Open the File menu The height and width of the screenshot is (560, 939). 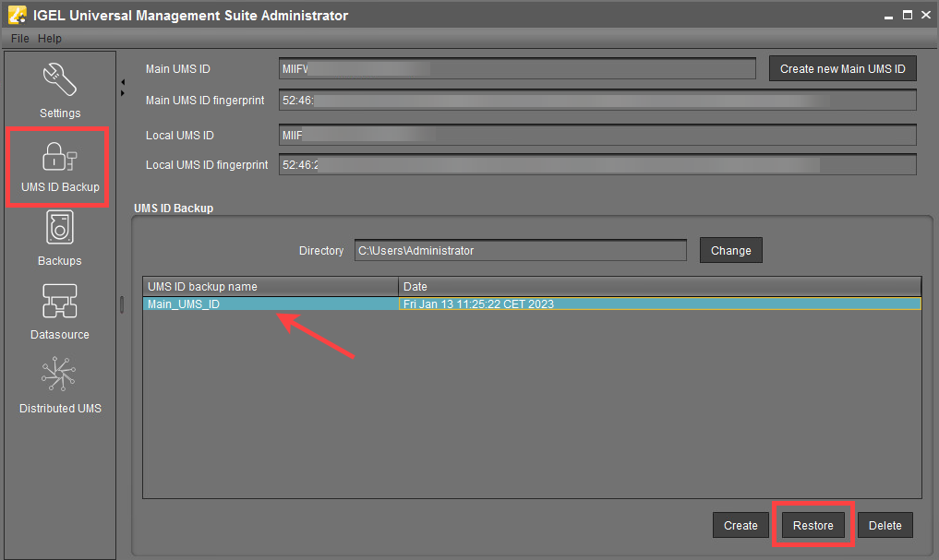coord(19,39)
